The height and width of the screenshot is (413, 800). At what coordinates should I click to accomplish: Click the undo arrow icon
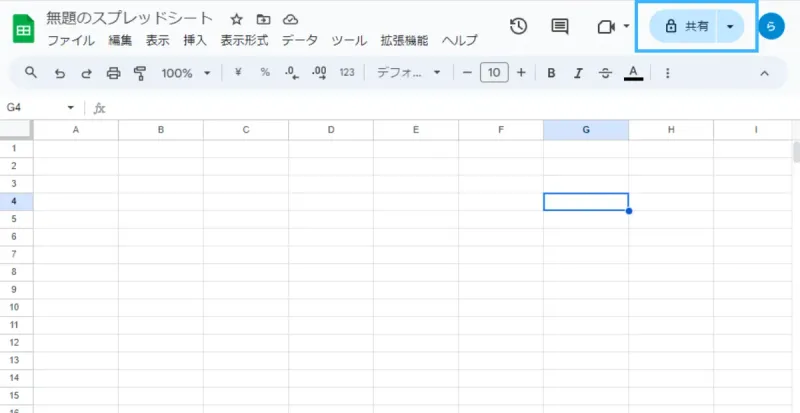(60, 74)
